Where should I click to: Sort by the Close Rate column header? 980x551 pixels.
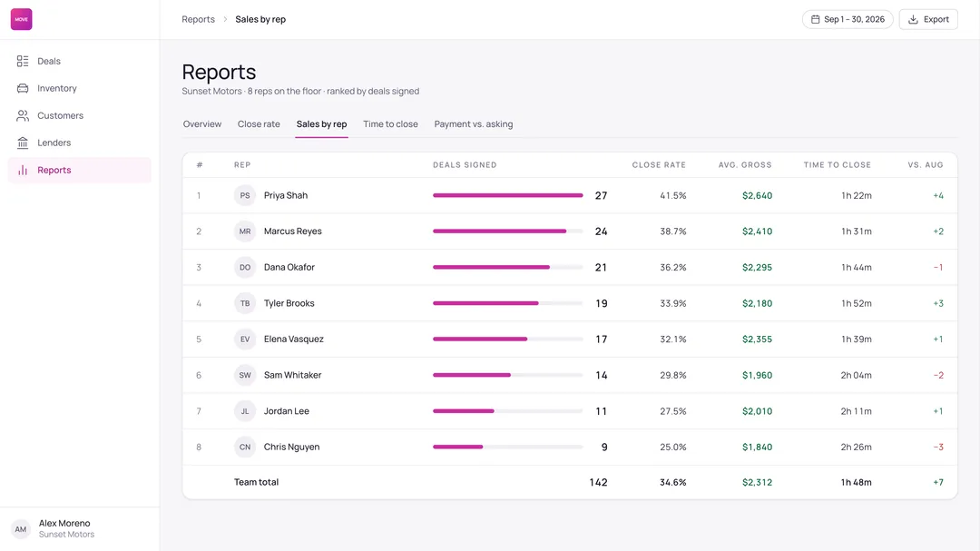(x=659, y=165)
